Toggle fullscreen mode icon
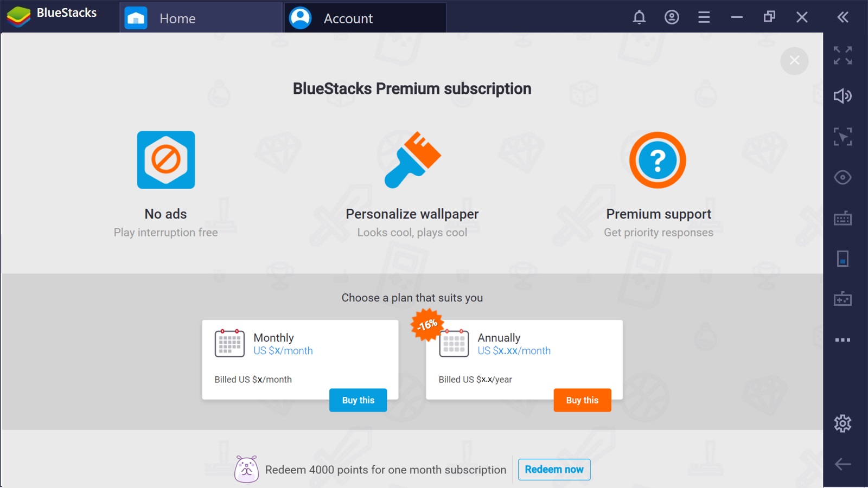 pos(843,55)
